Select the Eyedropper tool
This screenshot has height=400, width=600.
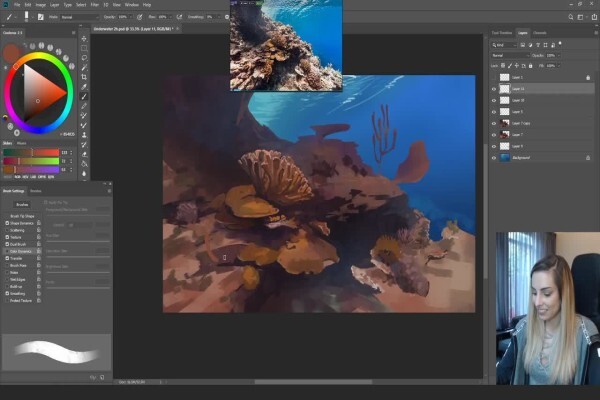pos(84,87)
